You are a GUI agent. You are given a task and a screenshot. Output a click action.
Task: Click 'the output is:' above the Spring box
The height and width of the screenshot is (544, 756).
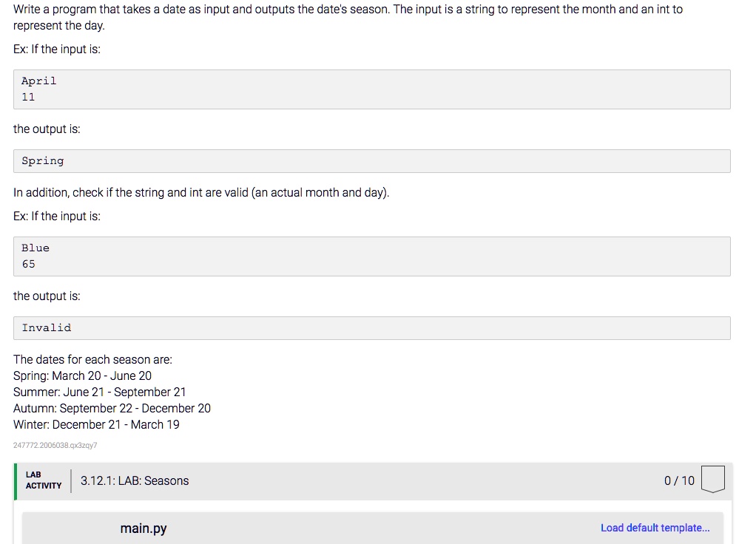click(x=47, y=129)
